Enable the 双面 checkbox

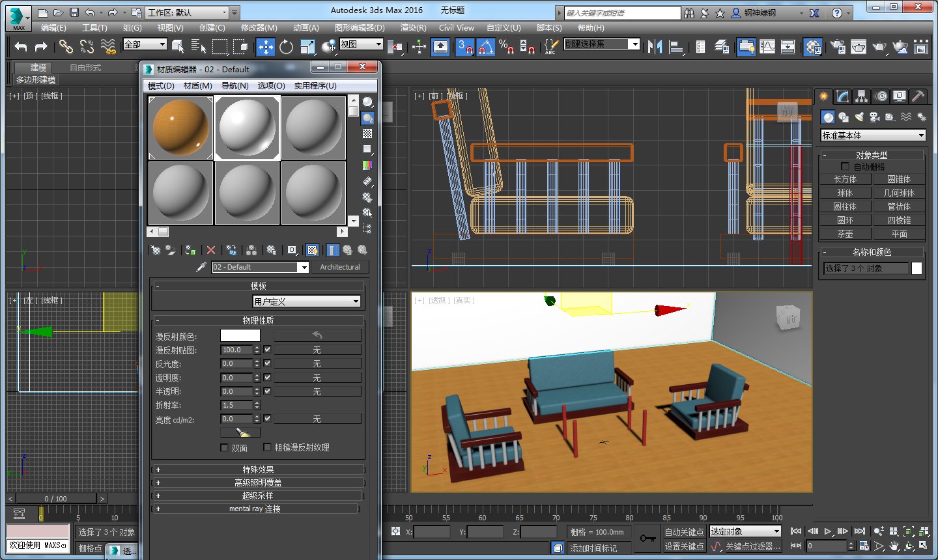pyautogui.click(x=225, y=447)
